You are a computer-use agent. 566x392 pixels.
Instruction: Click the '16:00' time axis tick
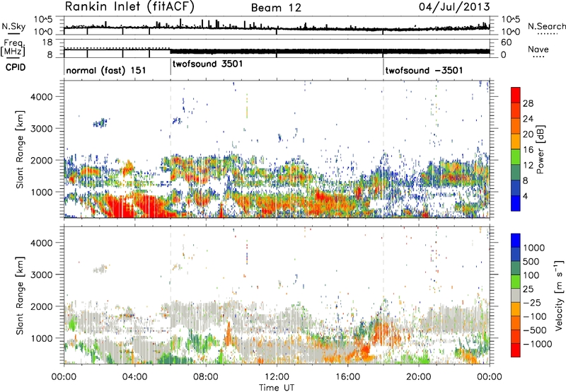(x=347, y=377)
